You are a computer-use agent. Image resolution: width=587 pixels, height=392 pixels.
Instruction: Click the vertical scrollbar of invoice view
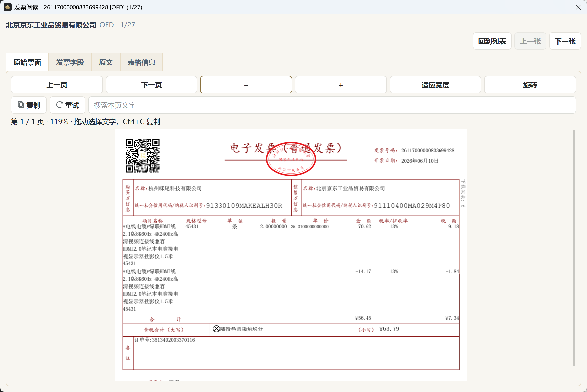(574, 248)
